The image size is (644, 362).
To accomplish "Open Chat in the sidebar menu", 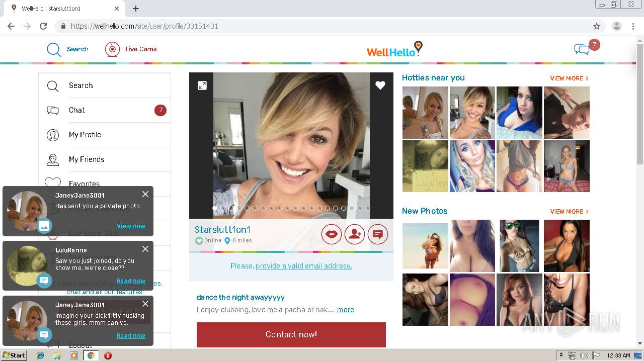I will click(105, 110).
